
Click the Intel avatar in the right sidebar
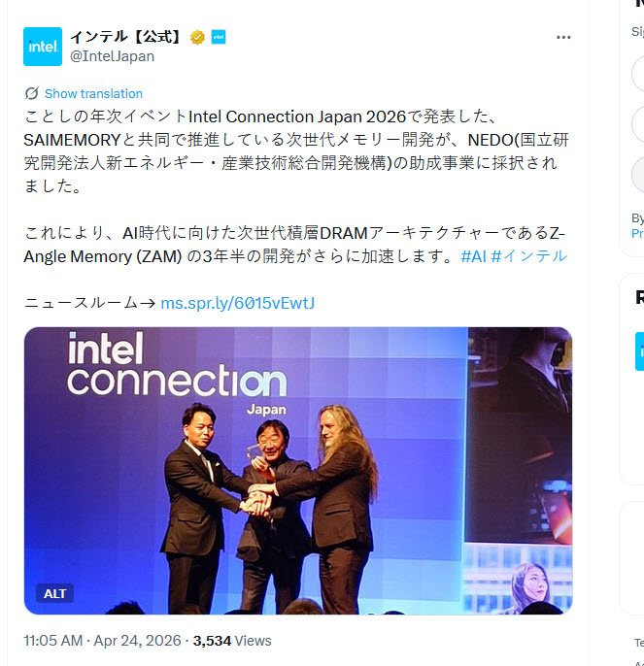tap(639, 351)
